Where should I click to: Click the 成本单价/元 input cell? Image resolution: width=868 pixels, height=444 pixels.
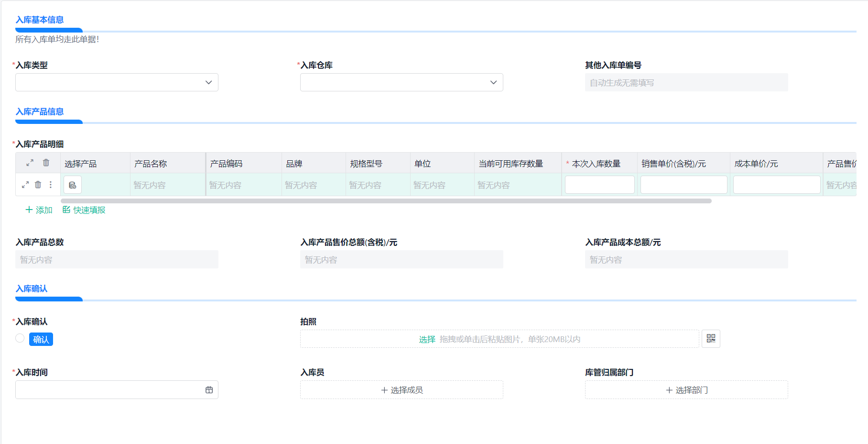(777, 185)
